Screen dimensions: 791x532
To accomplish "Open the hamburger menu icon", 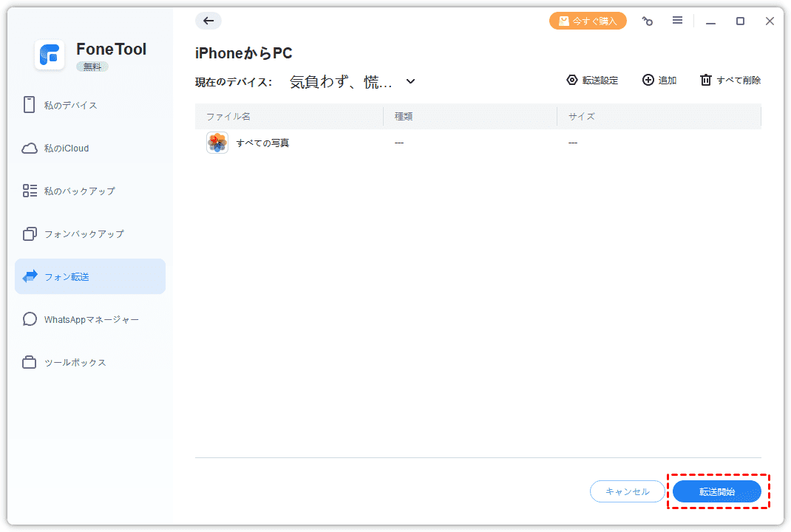I will 677,21.
